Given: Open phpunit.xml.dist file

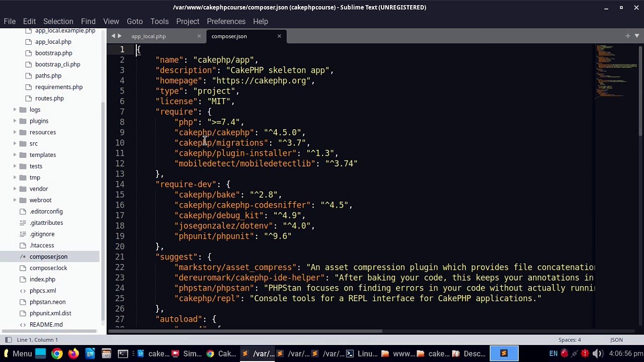Looking at the screenshot, I should 50,313.
